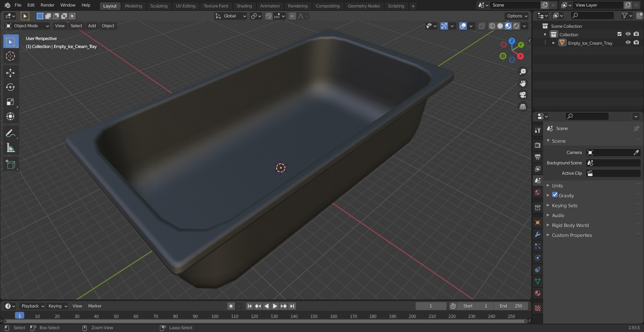
Task: Select the Cursor tool in the toolbar
Action: click(x=10, y=56)
